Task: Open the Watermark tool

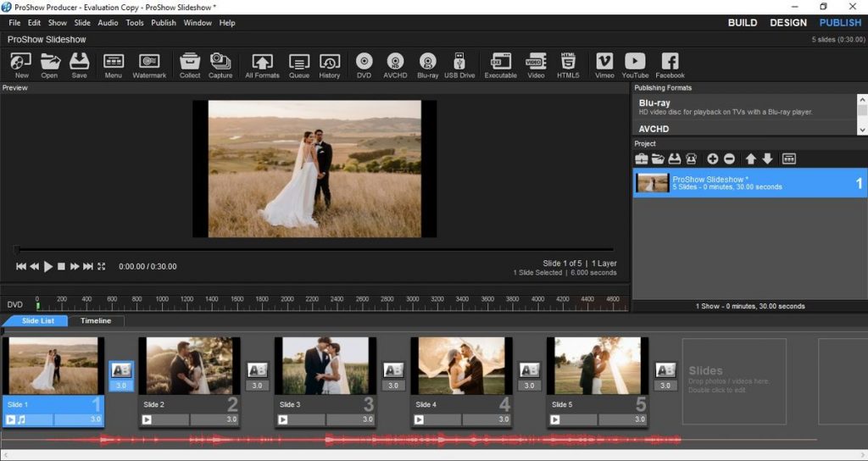Action: pyautogui.click(x=149, y=65)
